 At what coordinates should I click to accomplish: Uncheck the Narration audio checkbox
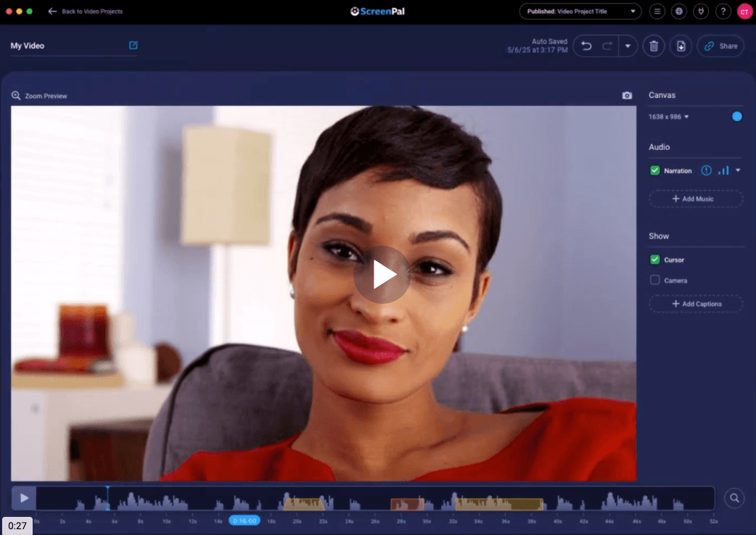[x=655, y=171]
